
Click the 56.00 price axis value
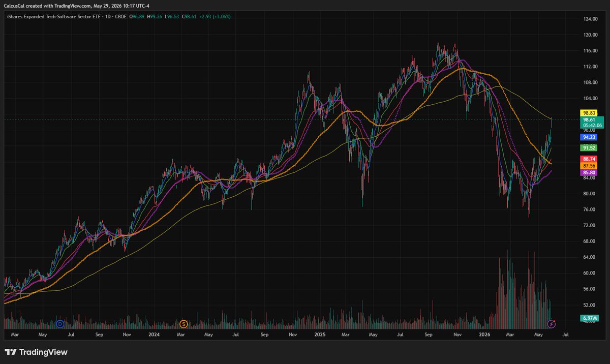[590, 289]
